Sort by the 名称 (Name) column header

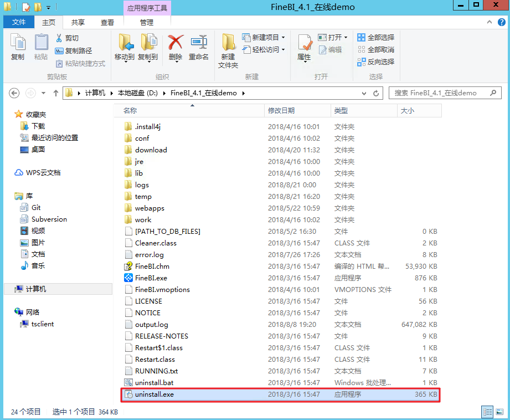pyautogui.click(x=189, y=111)
